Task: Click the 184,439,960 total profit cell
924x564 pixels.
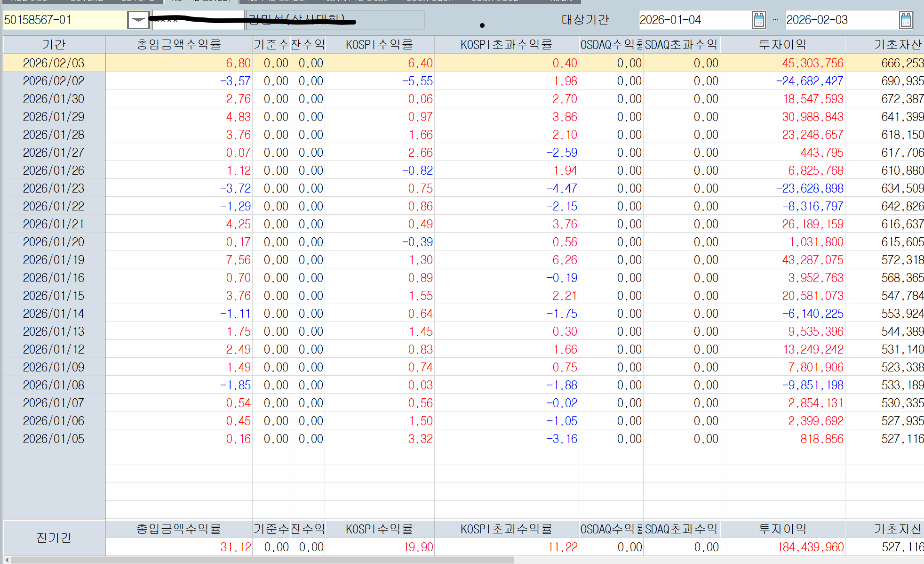Action: (810, 547)
